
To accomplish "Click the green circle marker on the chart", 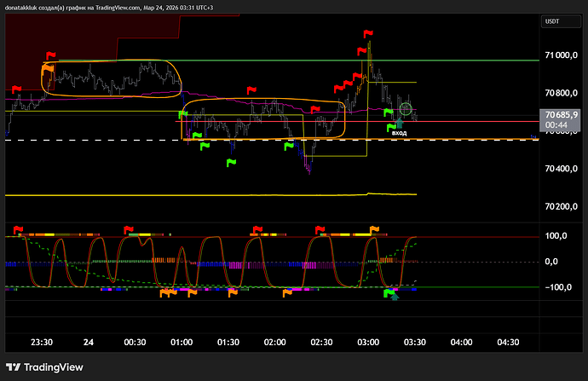I will click(406, 108).
